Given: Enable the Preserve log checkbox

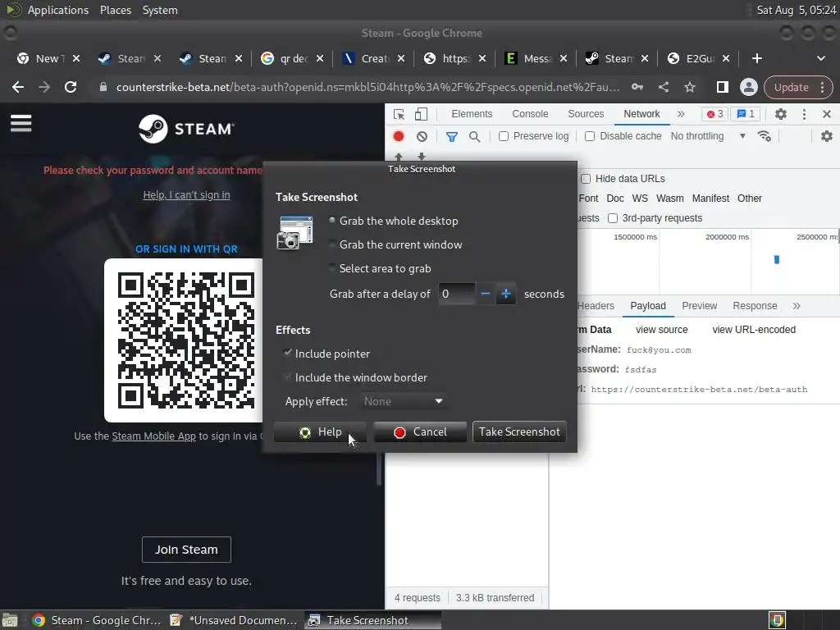Looking at the screenshot, I should click(504, 136).
